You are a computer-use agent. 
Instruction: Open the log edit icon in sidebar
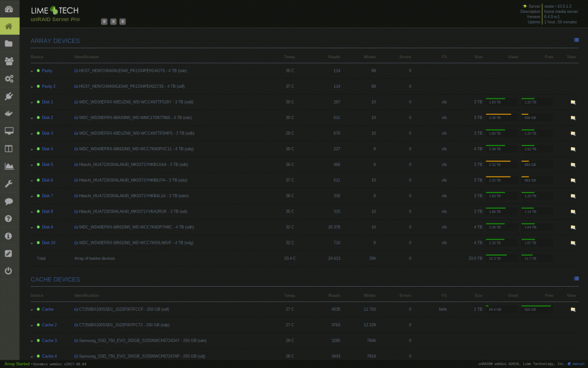(9, 253)
